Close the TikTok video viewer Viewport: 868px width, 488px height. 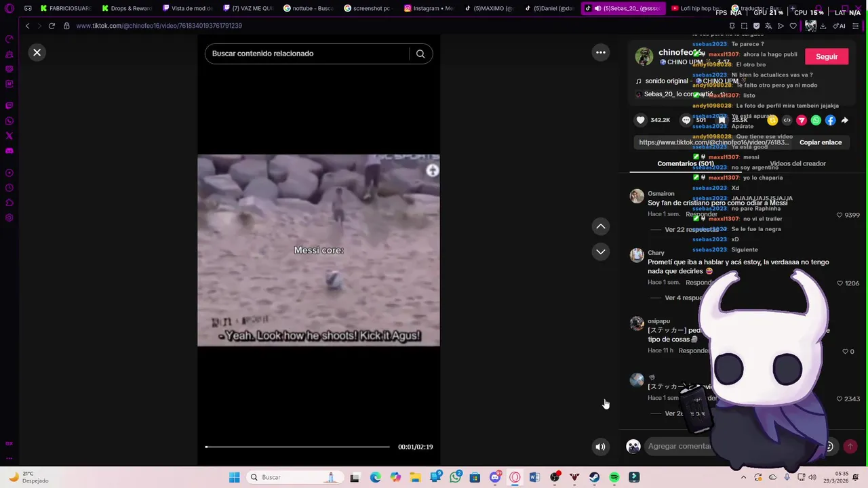point(37,52)
